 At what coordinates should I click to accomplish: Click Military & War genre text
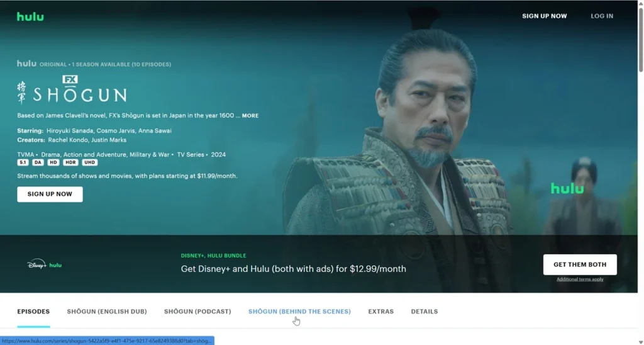coord(150,155)
